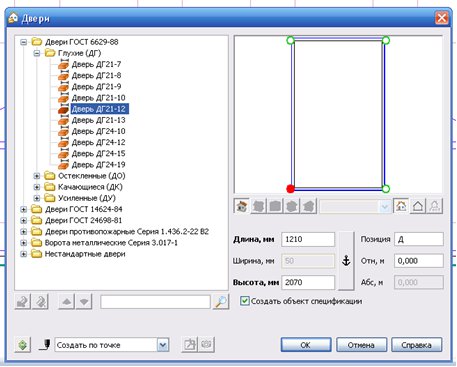Image resolution: width=457 pixels, height=367 pixels.
Task: Expand Двери ГОСТ 14624-84 folder
Action: tap(23, 210)
